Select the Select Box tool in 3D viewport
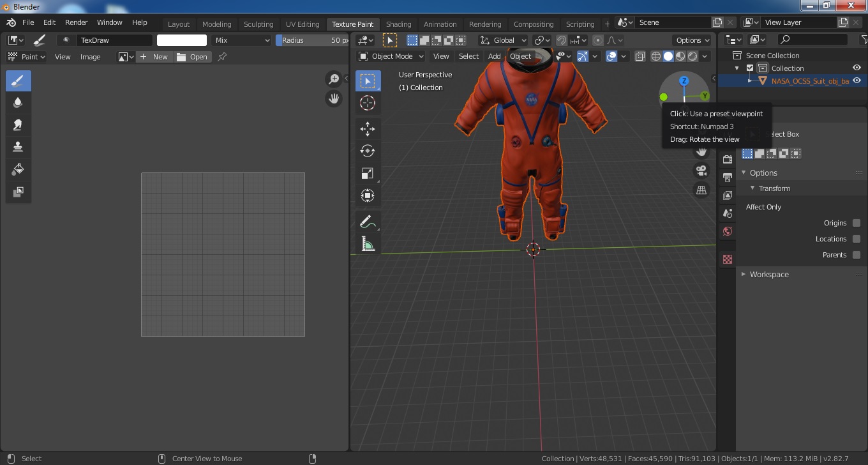The width and height of the screenshot is (868, 465). (x=368, y=81)
